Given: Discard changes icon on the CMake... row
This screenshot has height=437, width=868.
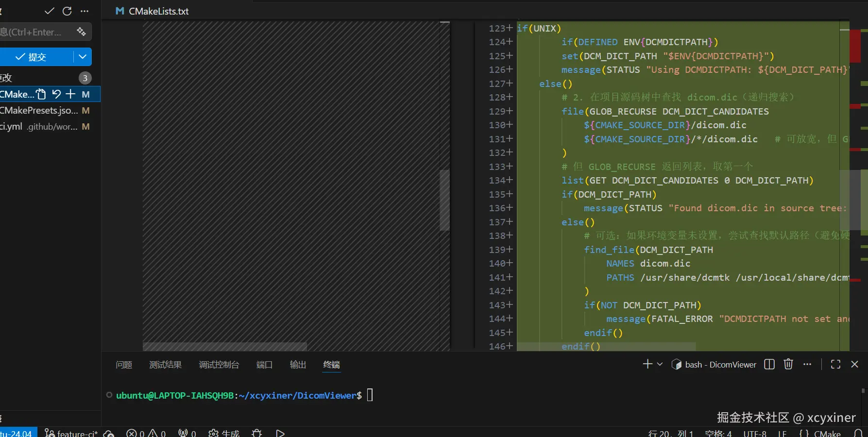Looking at the screenshot, I should click(56, 94).
